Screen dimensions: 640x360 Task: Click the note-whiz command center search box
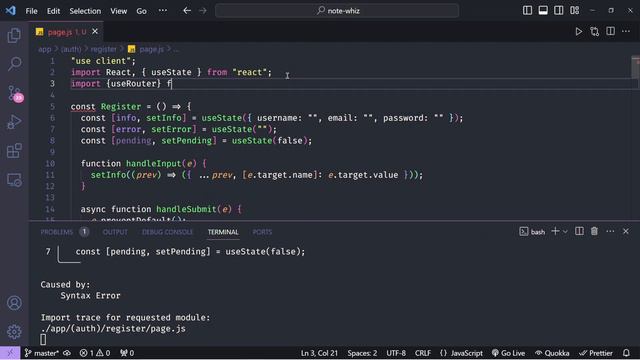tap(337, 11)
